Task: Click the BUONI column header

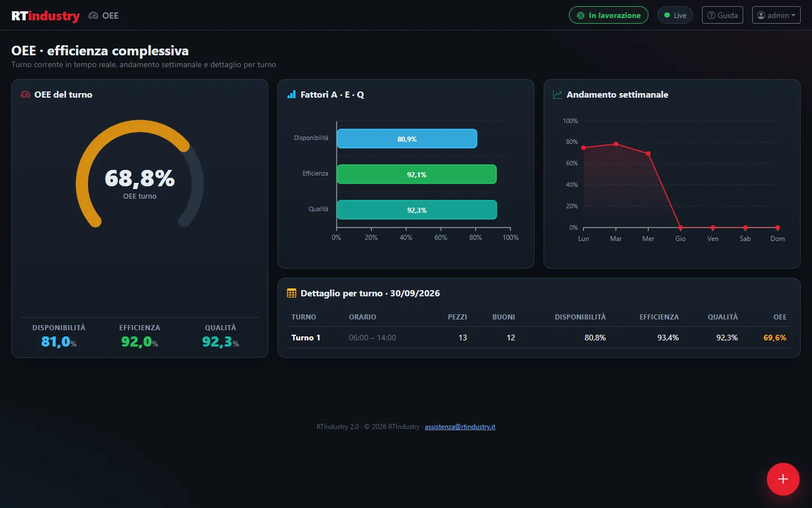Action: coord(504,317)
